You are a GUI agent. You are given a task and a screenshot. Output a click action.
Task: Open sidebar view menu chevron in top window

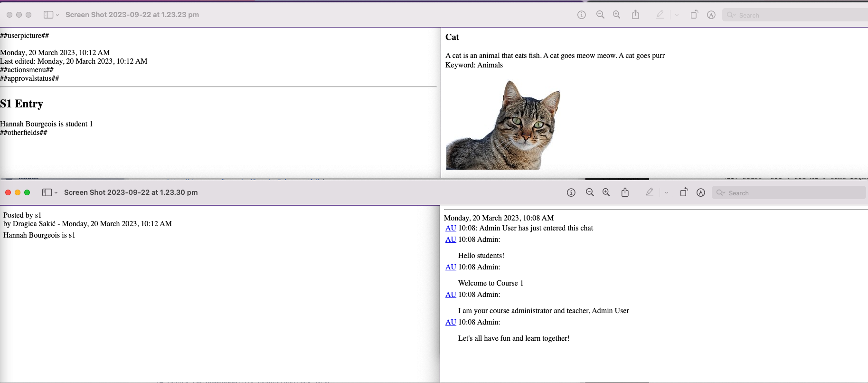click(x=57, y=15)
